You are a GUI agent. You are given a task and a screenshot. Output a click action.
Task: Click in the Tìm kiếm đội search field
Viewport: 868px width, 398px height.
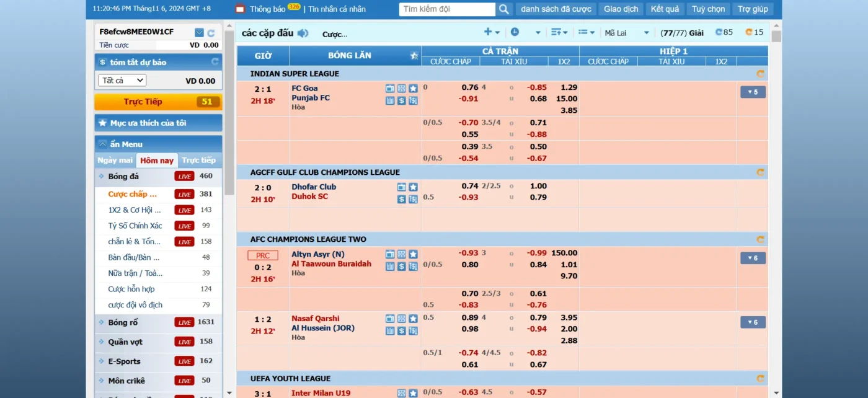[x=447, y=9]
